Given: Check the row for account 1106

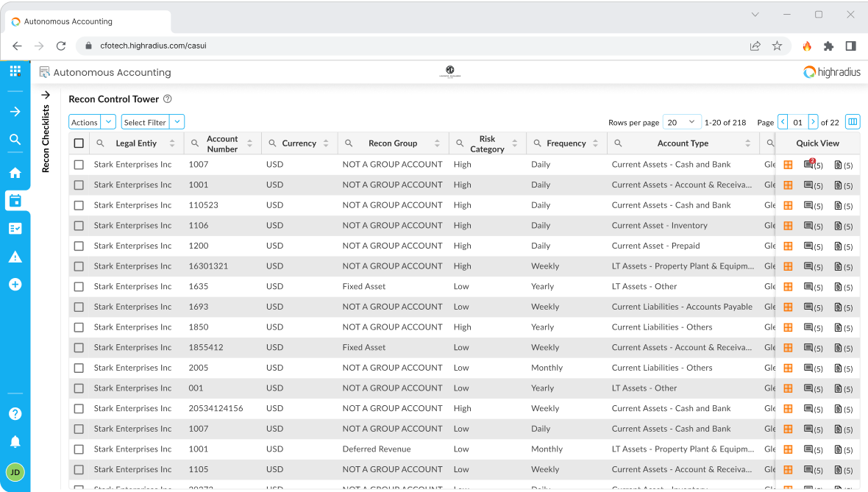Looking at the screenshot, I should [79, 226].
